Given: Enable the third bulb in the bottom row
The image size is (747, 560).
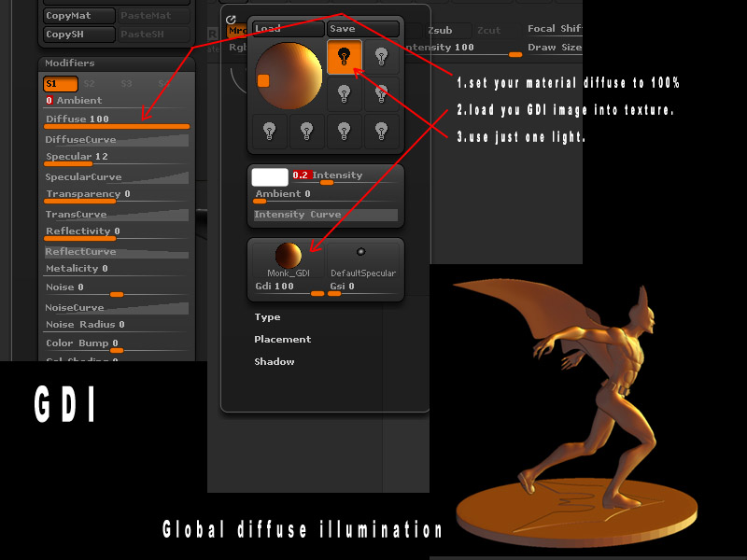Looking at the screenshot, I should [344, 131].
